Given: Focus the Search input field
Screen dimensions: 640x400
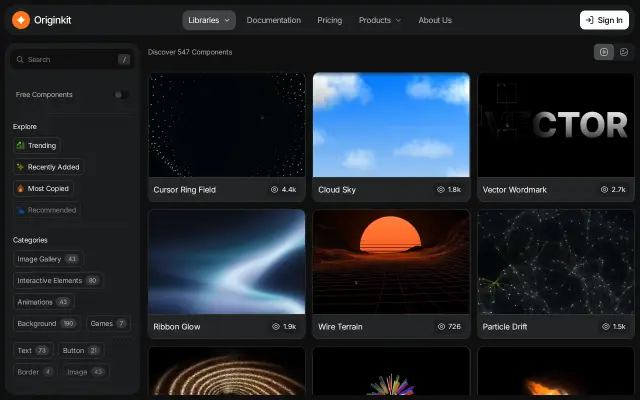Looking at the screenshot, I should tap(73, 60).
